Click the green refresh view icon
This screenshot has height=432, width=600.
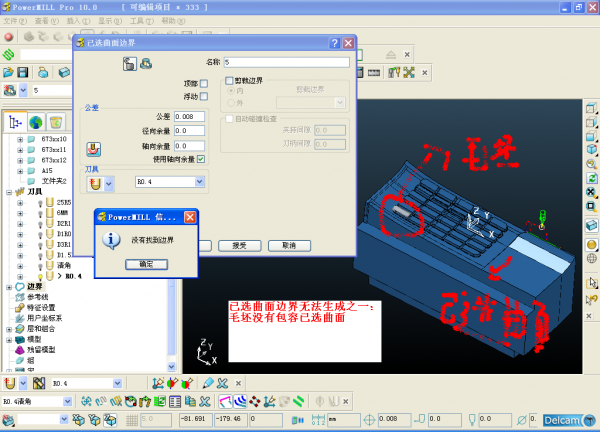click(x=592, y=178)
